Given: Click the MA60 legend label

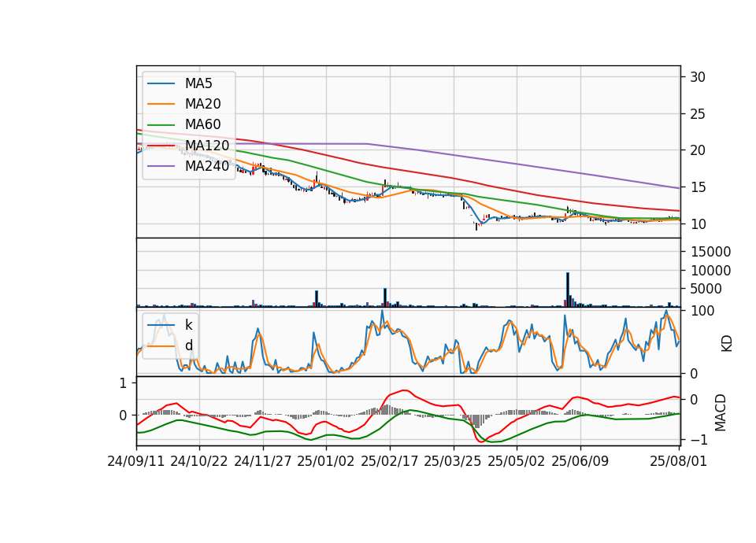Looking at the screenshot, I should (x=202, y=124).
